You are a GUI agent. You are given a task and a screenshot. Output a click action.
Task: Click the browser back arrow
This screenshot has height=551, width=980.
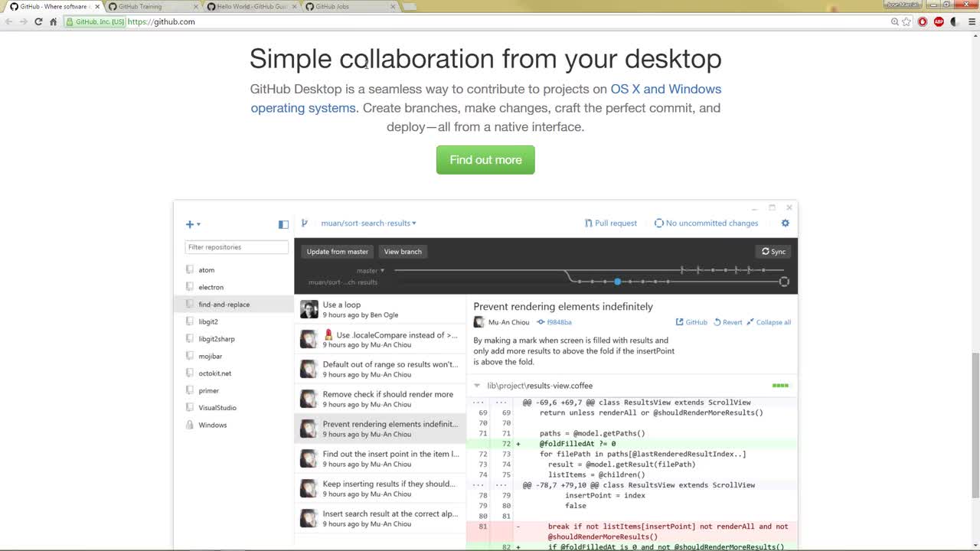click(8, 21)
